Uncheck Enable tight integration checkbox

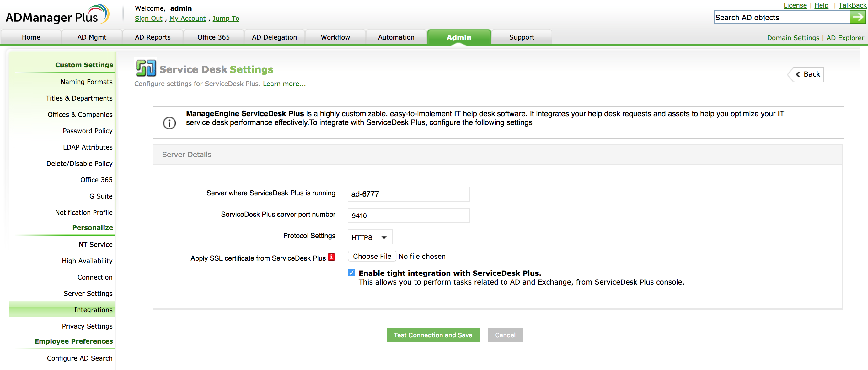click(351, 273)
